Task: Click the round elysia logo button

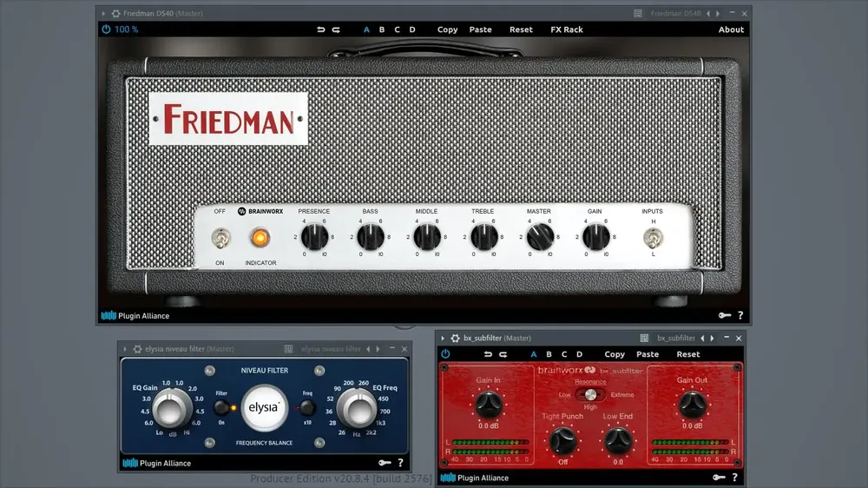Action: tap(264, 408)
